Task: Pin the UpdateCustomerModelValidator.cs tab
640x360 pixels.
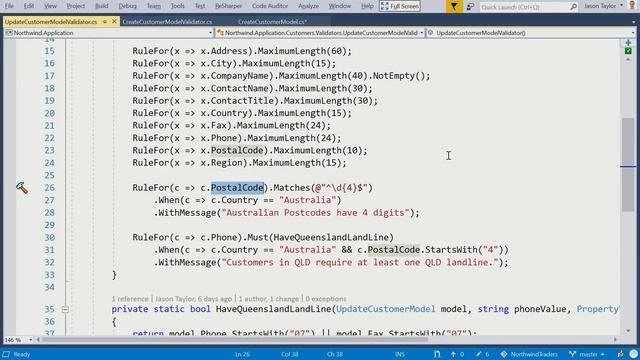Action: (105, 22)
